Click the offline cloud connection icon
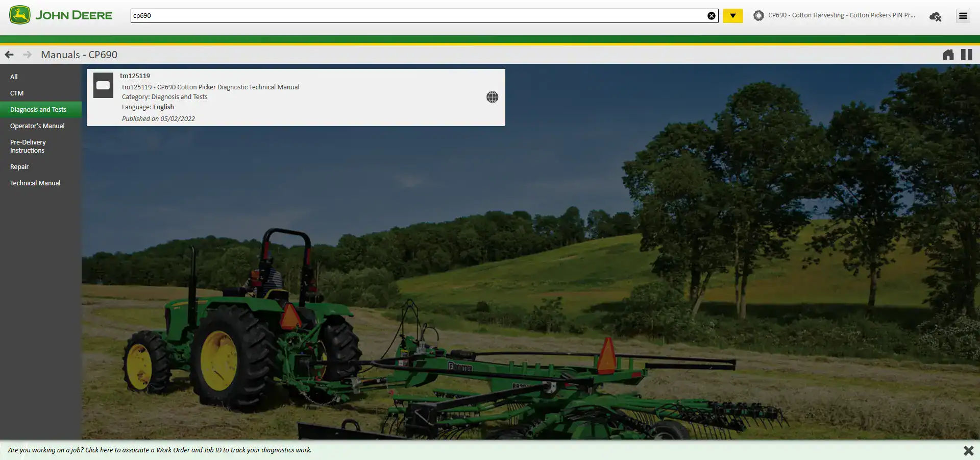The height and width of the screenshot is (460, 980). click(935, 17)
